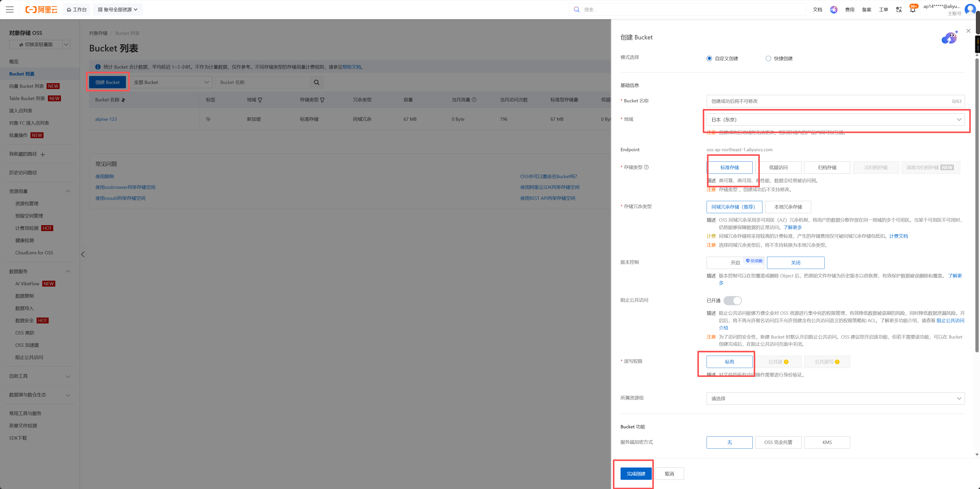980x489 pixels.
Task: Click the create panel vertical scrollbar
Action: [x=977, y=205]
